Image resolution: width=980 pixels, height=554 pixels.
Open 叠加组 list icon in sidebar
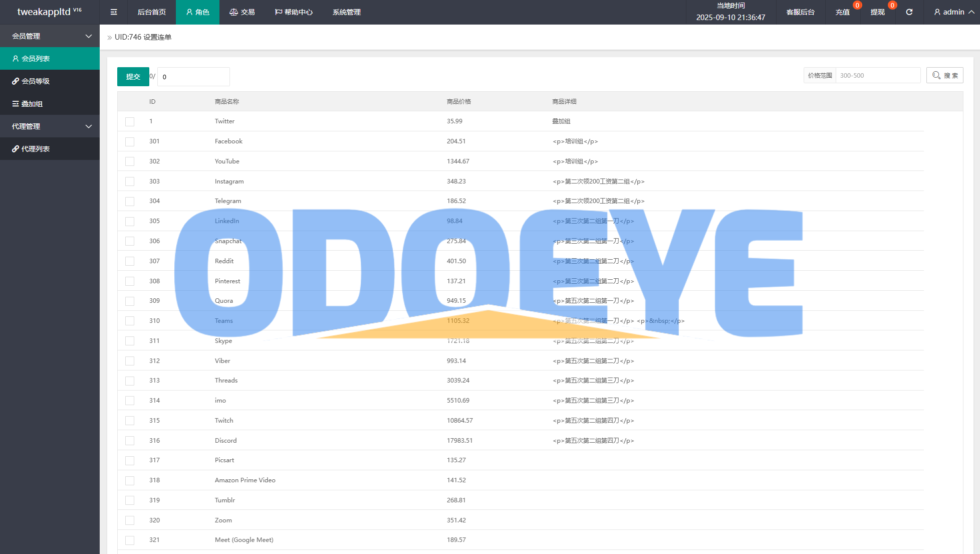pos(16,104)
